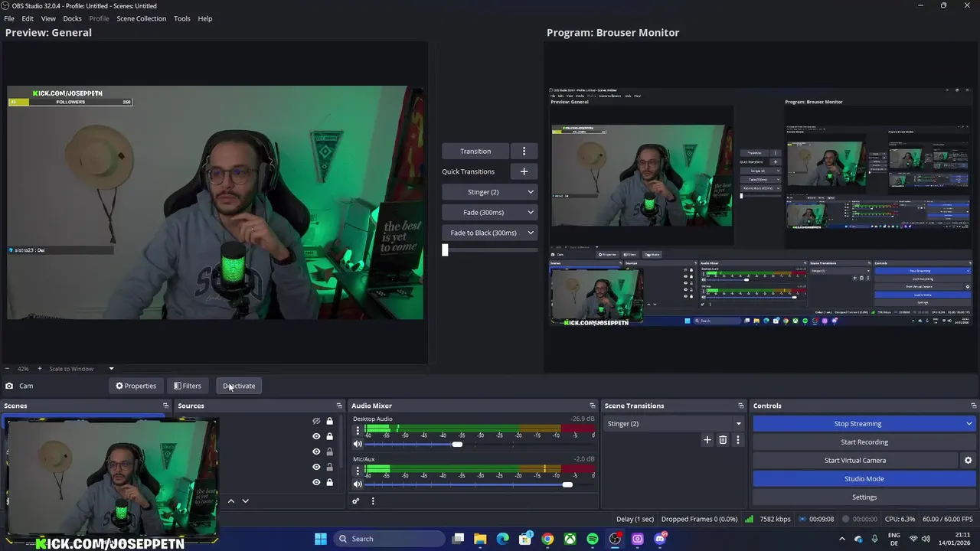This screenshot has height=551, width=980.
Task: Add a quick transition with plus icon
Action: [x=524, y=171]
